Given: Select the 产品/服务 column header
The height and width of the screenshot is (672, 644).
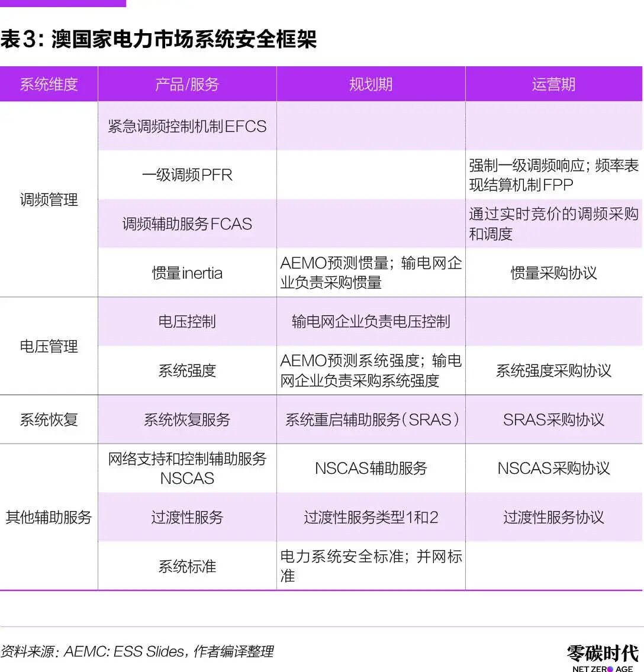Looking at the screenshot, I should coord(187,85).
